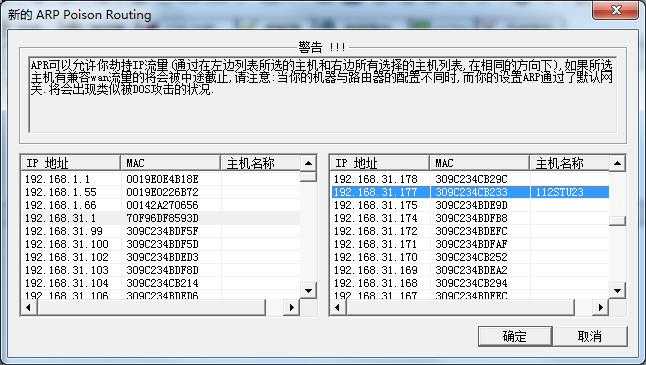
Task: Sort right list by 主机名称 header
Action: pos(569,163)
